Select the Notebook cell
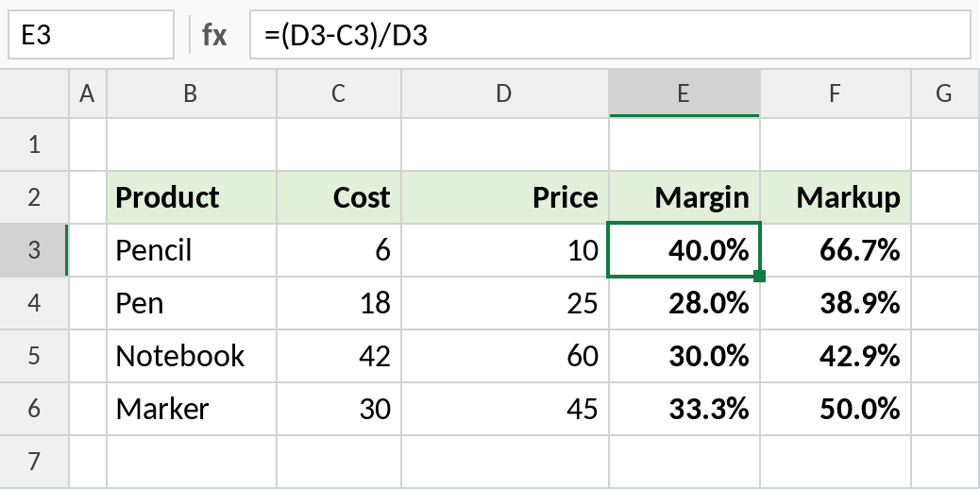 (192, 356)
